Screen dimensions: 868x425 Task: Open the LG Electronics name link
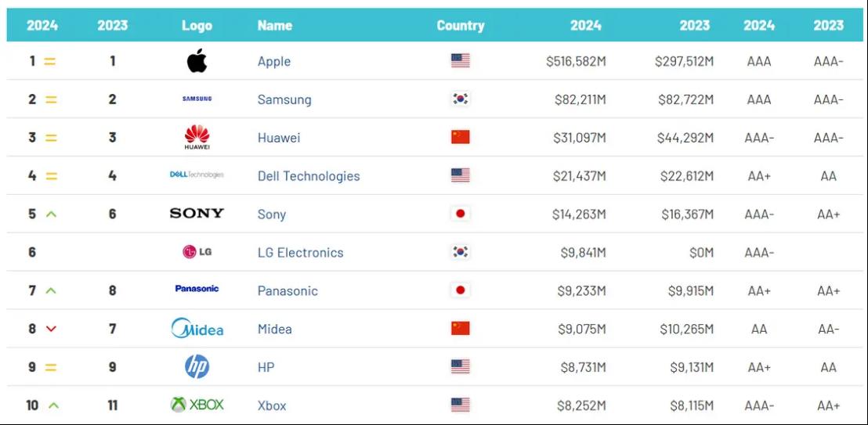[300, 253]
